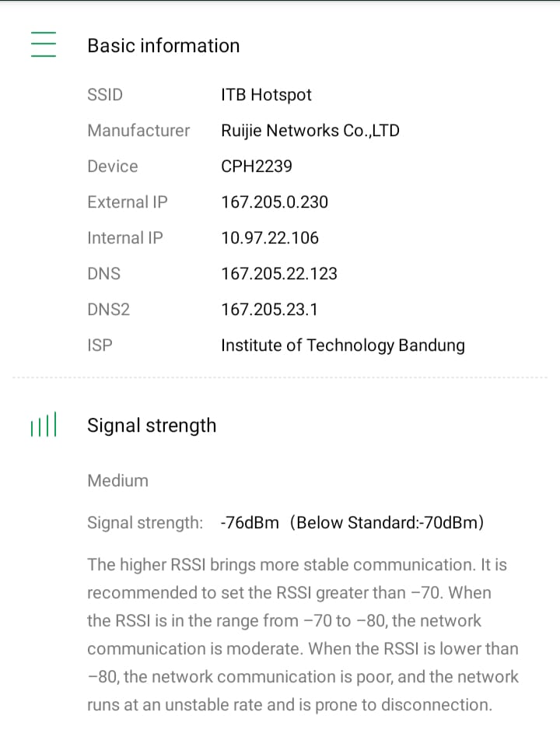Select the Signal strength section heading
The width and height of the screenshot is (560, 733).
point(152,426)
